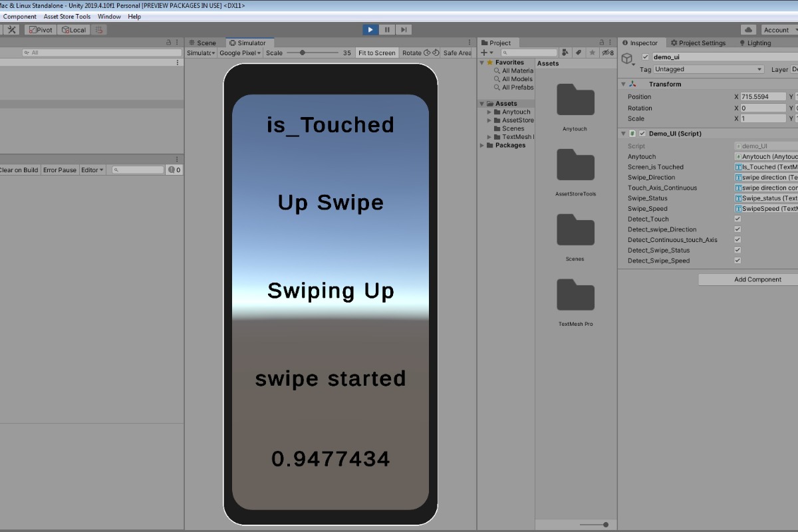Screen dimensions: 798x532
Task: Select All Materials favorite search
Action: [x=517, y=70]
